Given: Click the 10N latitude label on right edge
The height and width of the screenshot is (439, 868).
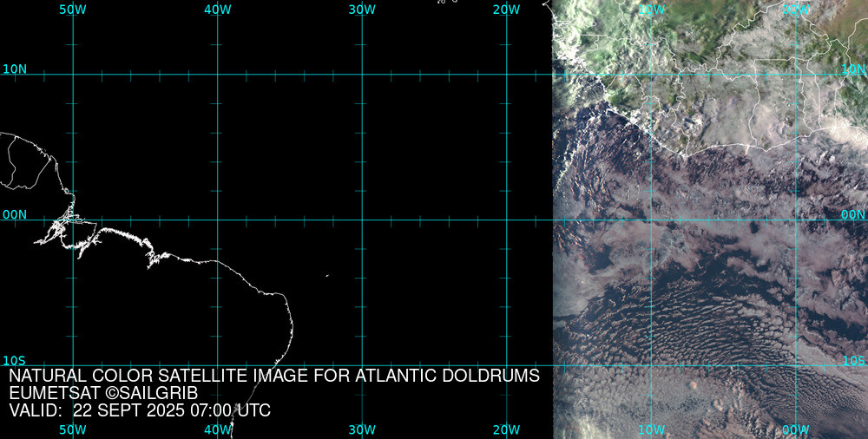Looking at the screenshot, I should click(853, 69).
